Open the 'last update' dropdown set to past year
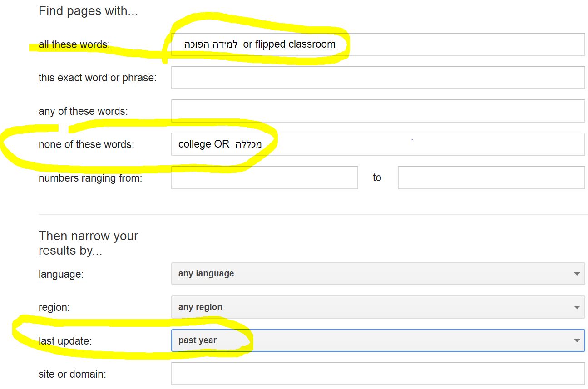 click(378, 340)
